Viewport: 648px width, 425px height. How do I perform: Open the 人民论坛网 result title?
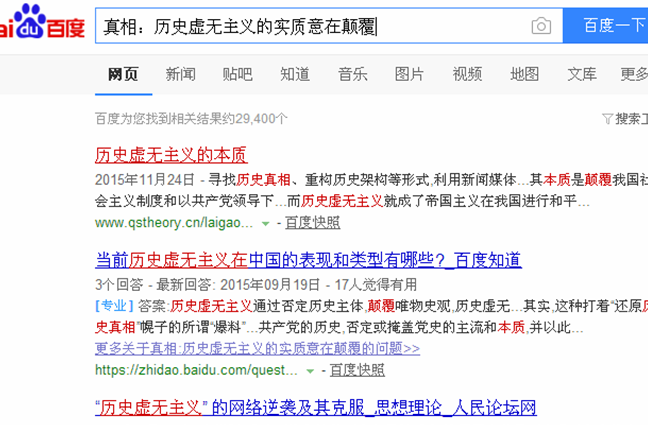coord(316,408)
